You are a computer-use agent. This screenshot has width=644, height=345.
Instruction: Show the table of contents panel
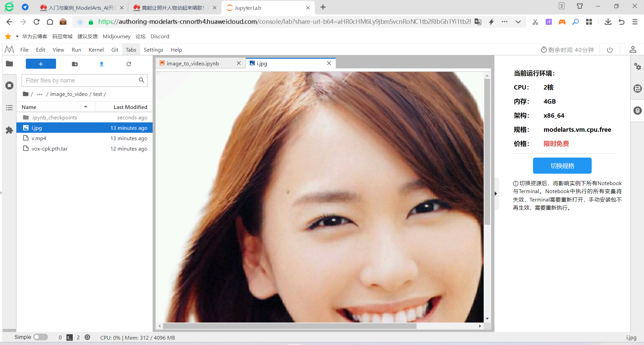(x=9, y=108)
